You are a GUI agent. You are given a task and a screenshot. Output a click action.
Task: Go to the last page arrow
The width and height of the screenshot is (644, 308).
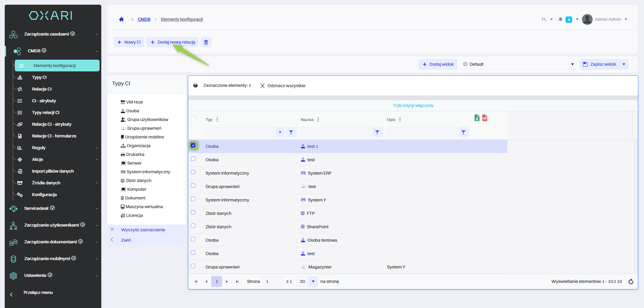click(x=237, y=282)
